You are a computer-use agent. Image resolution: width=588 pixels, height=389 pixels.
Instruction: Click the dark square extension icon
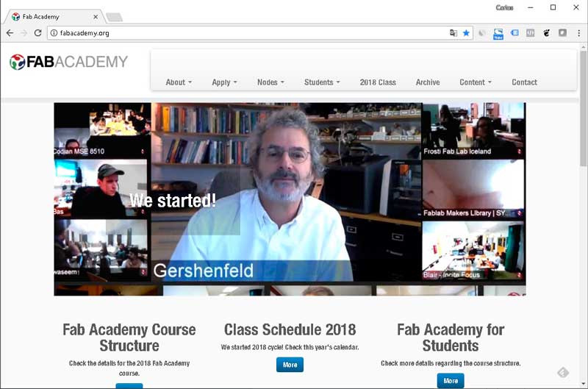tap(562, 33)
